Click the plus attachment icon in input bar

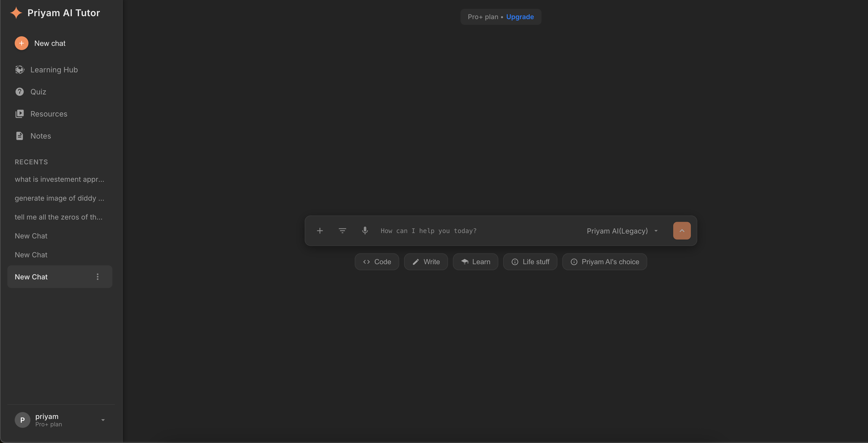point(320,231)
